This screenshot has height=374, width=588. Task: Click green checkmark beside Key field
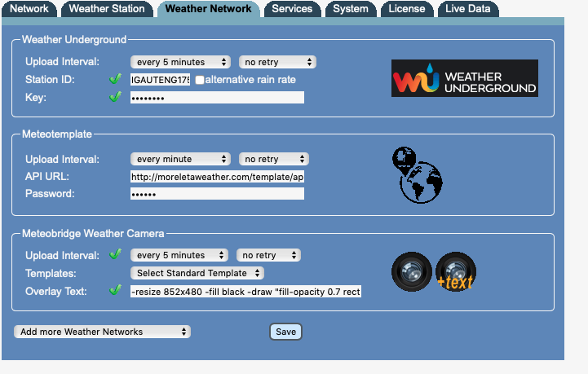115,97
